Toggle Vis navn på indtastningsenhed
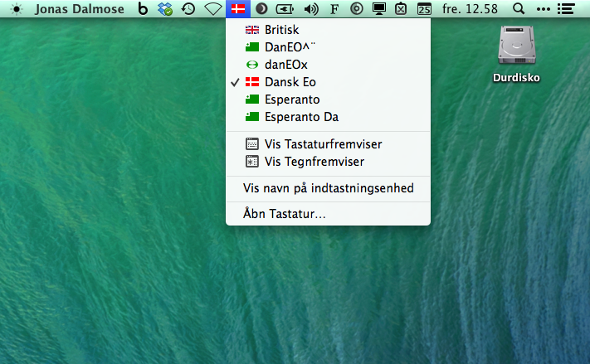The height and width of the screenshot is (364, 590). [x=328, y=188]
